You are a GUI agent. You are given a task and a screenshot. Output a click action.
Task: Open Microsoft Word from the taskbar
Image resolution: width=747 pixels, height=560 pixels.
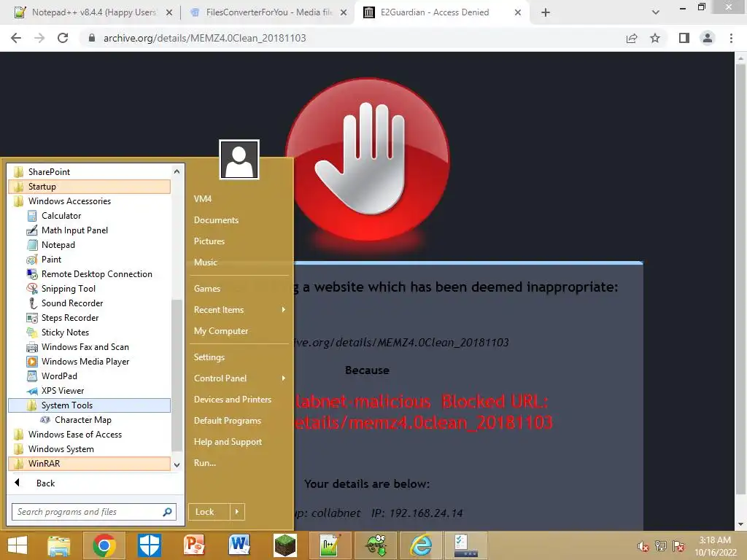(239, 545)
